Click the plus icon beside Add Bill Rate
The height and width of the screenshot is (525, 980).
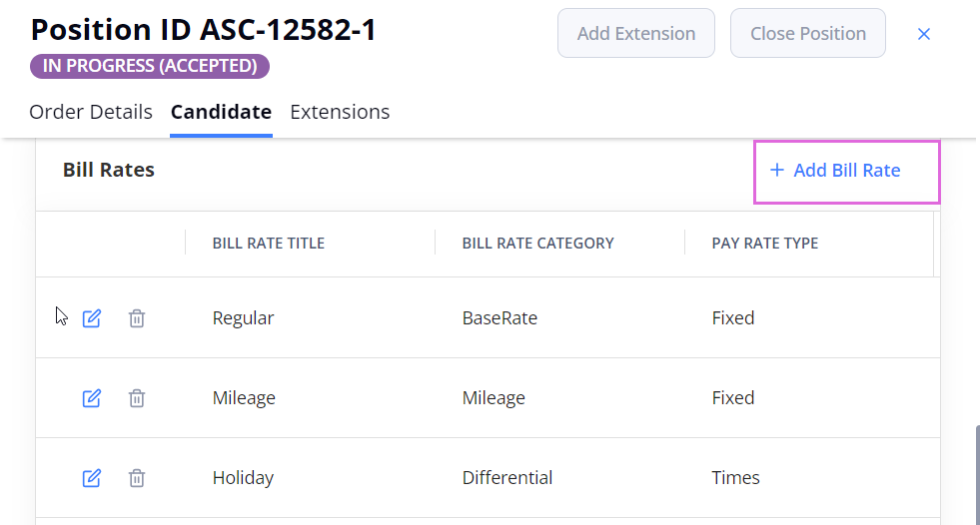click(x=777, y=170)
